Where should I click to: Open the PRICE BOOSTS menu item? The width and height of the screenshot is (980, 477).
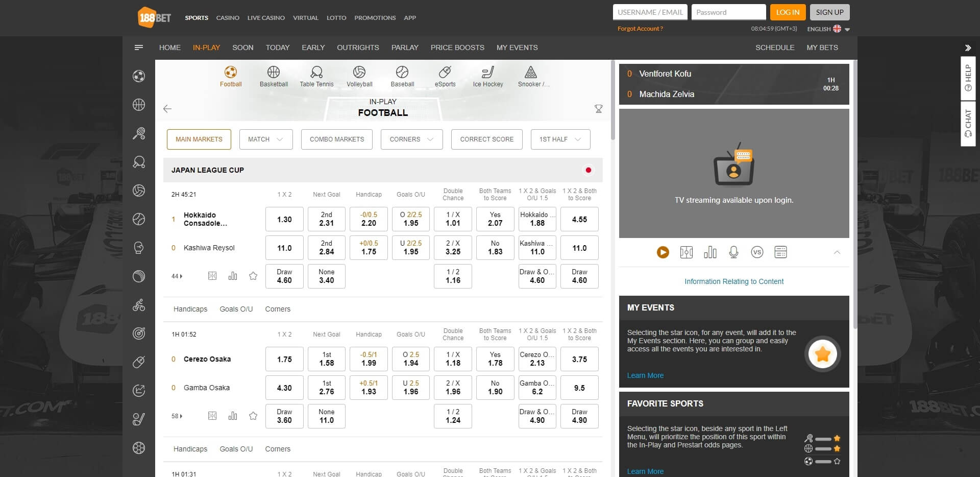click(x=457, y=47)
